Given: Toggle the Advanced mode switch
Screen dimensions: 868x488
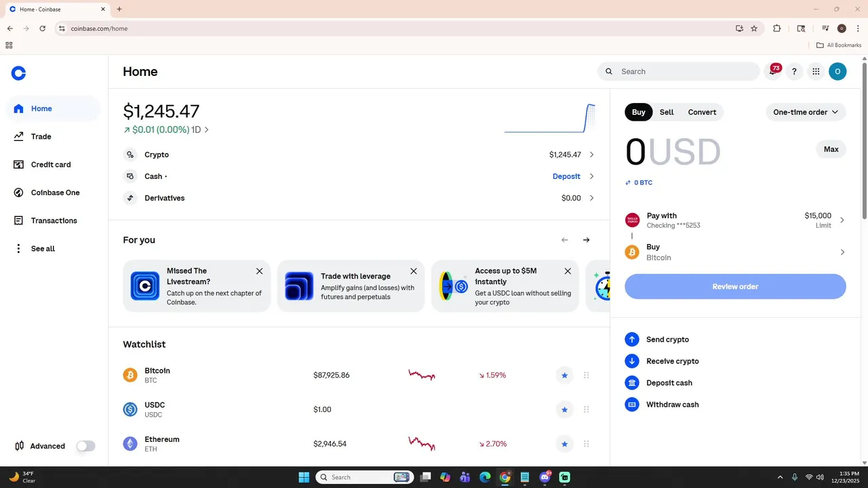Looking at the screenshot, I should tap(86, 446).
